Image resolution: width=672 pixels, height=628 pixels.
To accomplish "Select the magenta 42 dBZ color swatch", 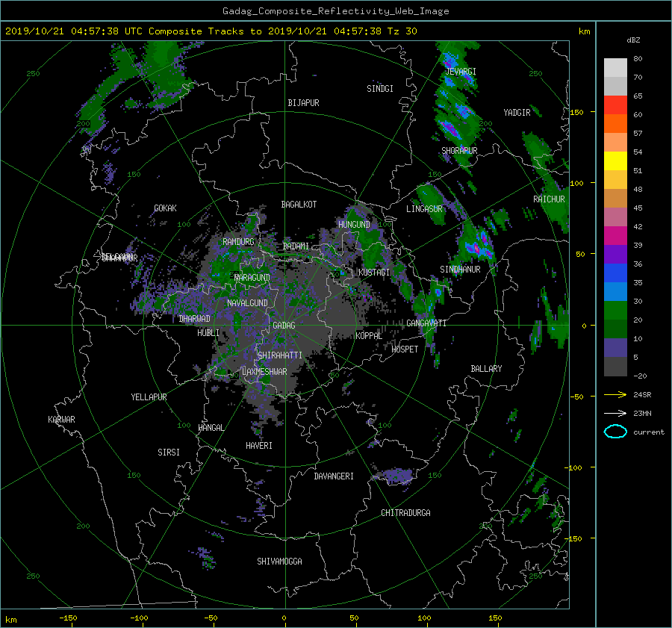I will click(x=615, y=235).
